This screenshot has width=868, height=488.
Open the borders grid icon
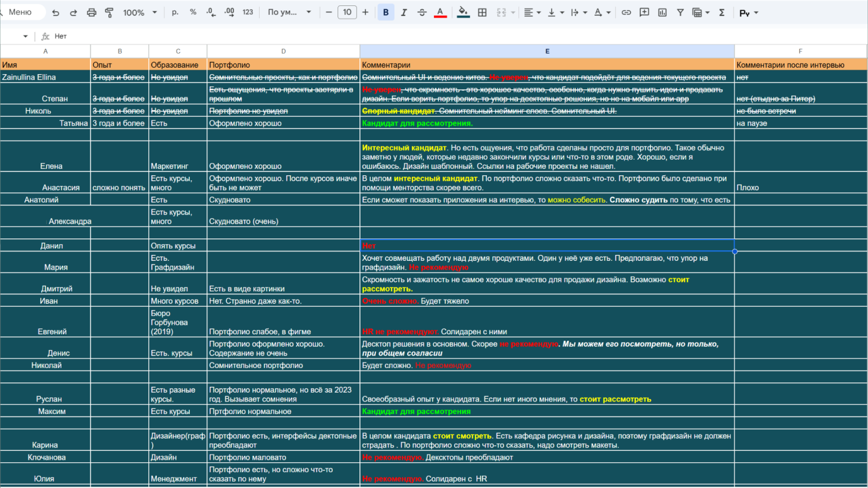482,13
